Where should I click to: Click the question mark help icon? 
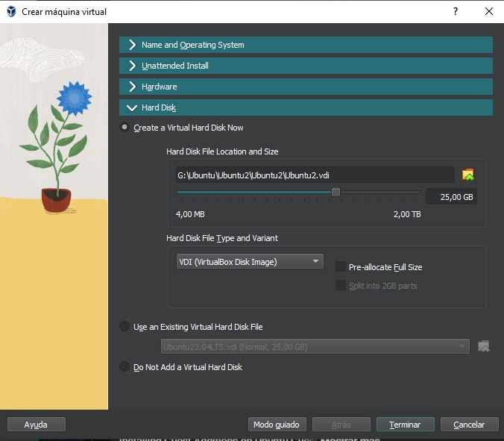[x=455, y=12]
